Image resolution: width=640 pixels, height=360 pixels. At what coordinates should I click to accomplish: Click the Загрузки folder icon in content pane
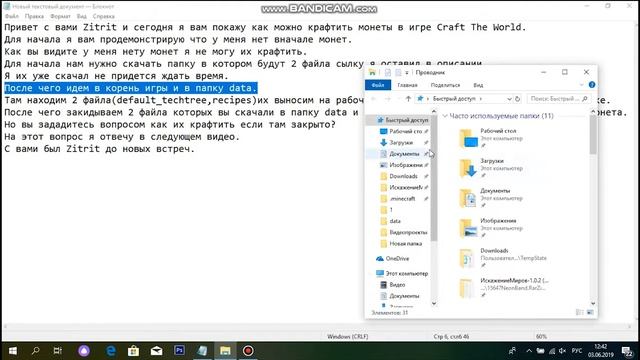(x=468, y=168)
